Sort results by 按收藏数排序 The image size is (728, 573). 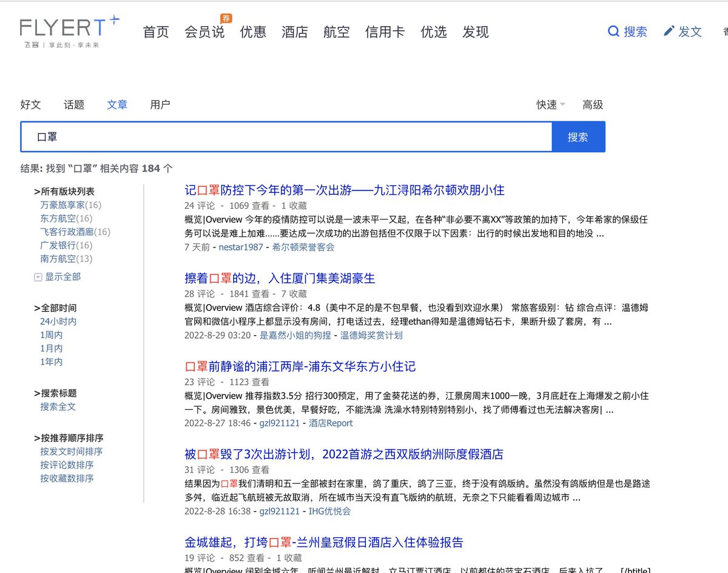(67, 478)
